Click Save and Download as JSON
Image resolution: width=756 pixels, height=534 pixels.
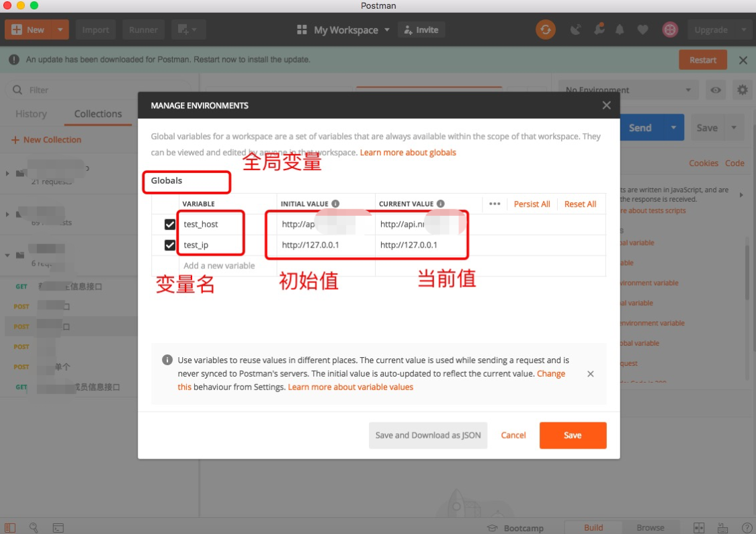coord(428,435)
